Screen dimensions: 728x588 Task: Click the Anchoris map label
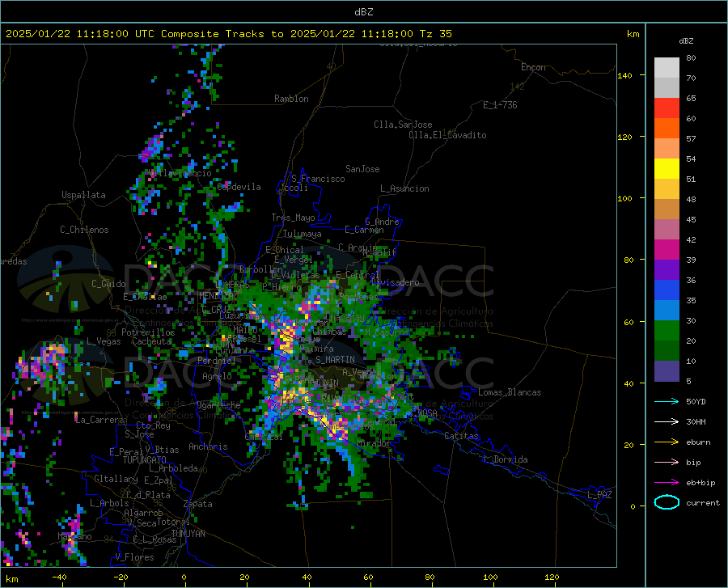click(x=208, y=446)
